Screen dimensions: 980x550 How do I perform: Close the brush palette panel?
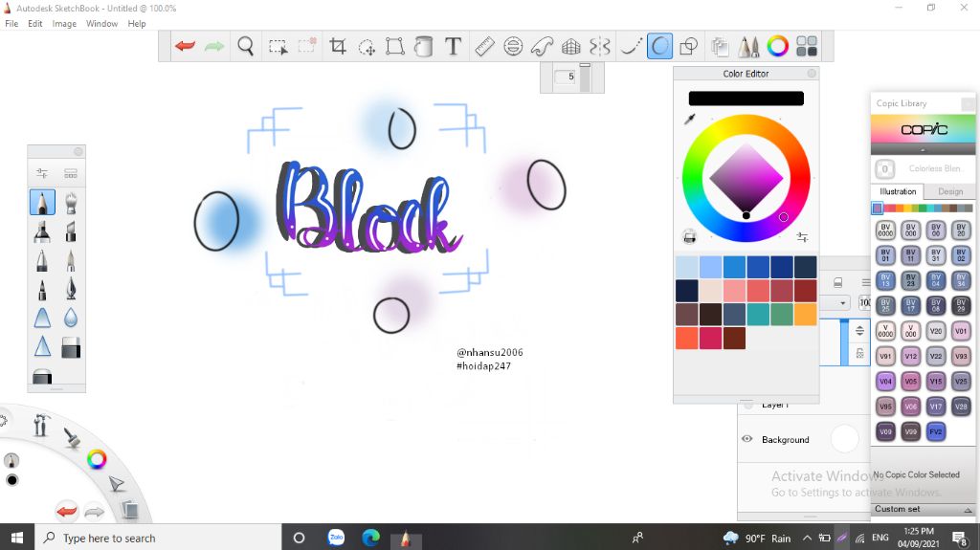point(78,151)
